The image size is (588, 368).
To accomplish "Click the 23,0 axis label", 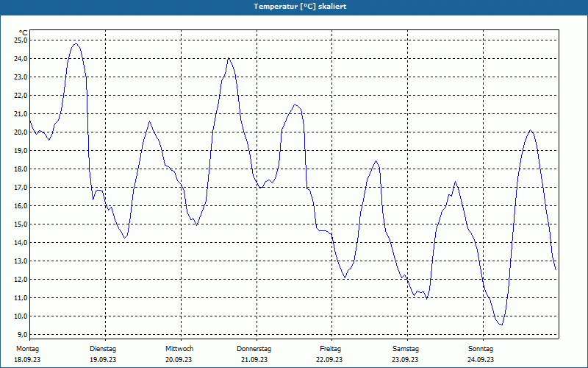I will click(21, 77).
